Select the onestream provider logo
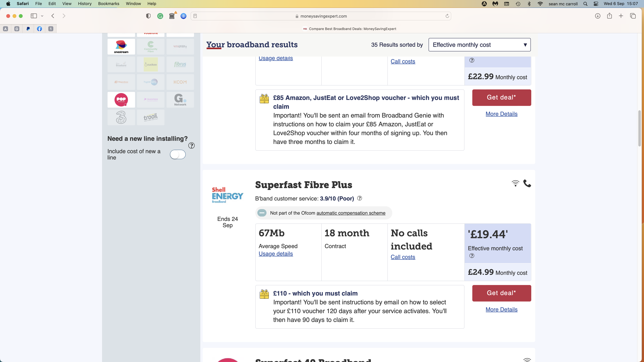This screenshot has width=644, height=362. [121, 47]
